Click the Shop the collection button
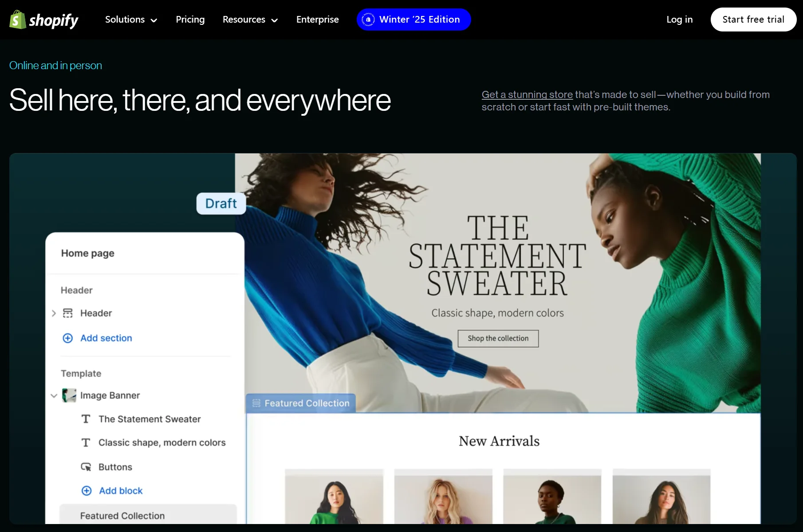 pos(498,339)
